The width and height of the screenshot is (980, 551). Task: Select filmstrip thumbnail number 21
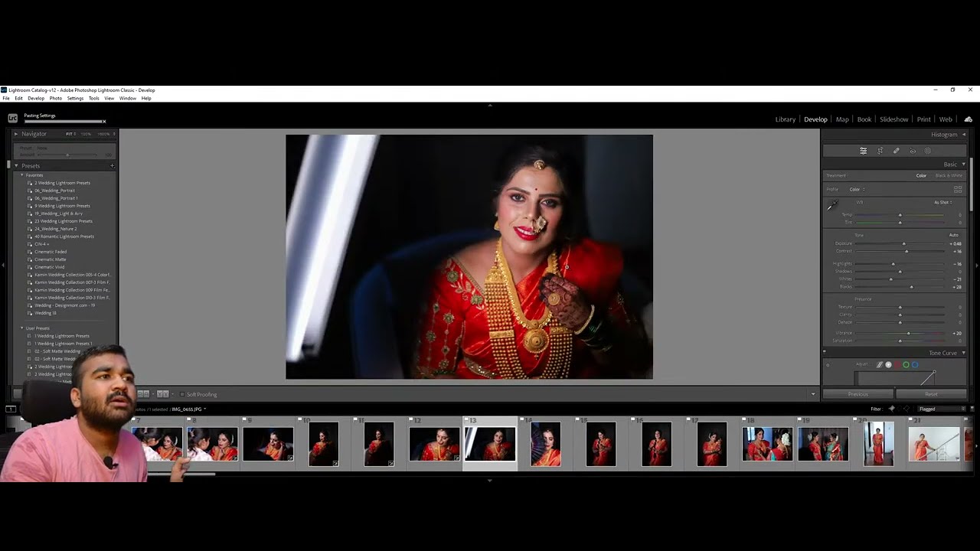click(934, 444)
